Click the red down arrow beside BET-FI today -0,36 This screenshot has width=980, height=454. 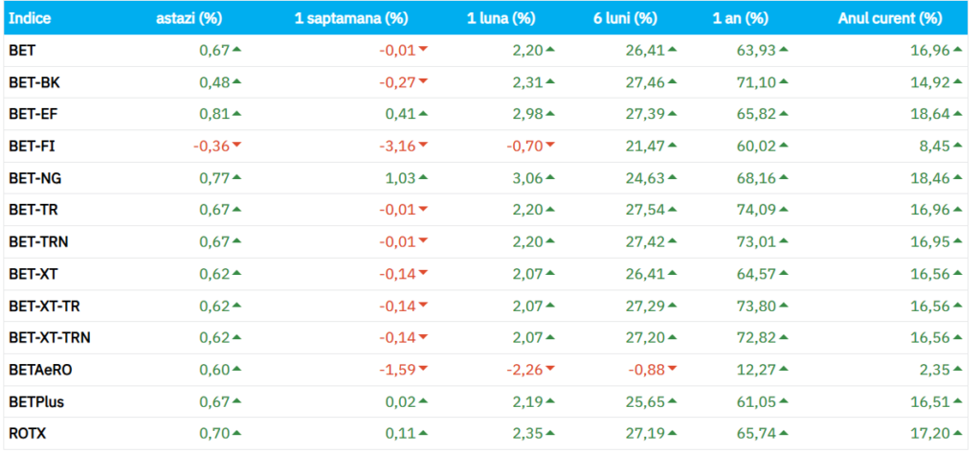pyautogui.click(x=236, y=146)
